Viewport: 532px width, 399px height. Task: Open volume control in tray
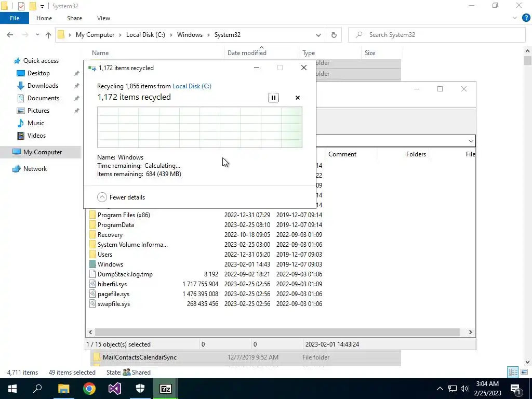pos(464,389)
